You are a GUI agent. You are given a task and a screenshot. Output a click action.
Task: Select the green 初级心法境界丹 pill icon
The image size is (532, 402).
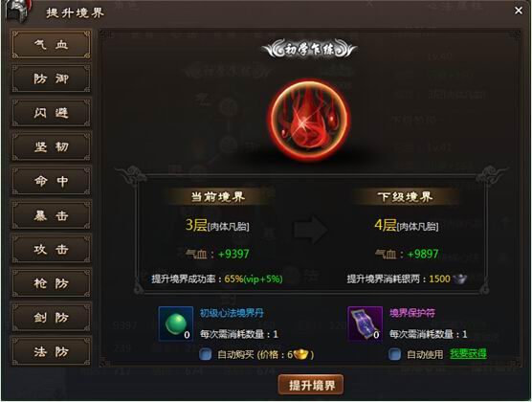[x=176, y=324]
